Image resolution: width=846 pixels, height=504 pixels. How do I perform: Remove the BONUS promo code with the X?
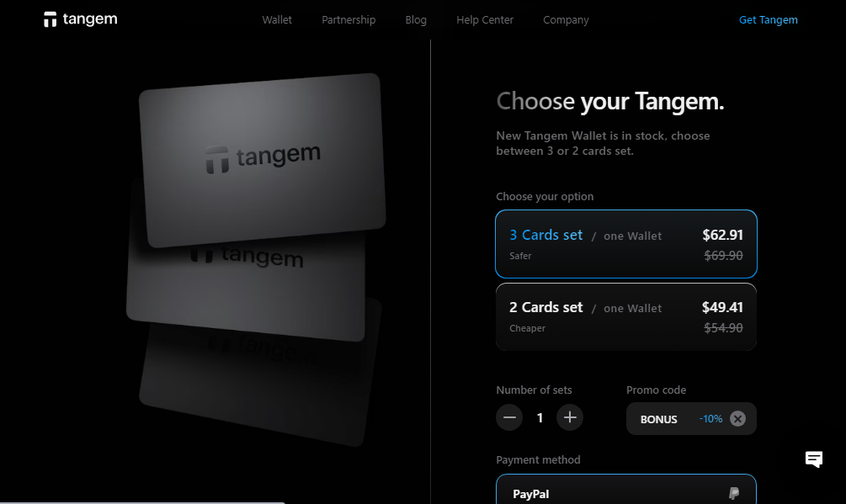(737, 419)
